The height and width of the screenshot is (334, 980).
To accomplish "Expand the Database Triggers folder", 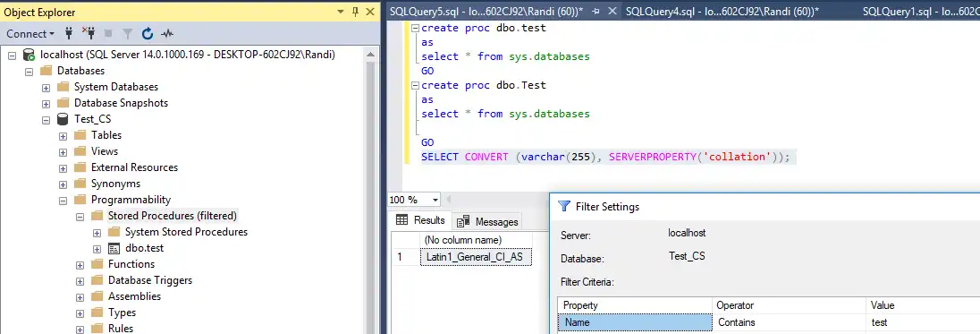I will coord(80,281).
